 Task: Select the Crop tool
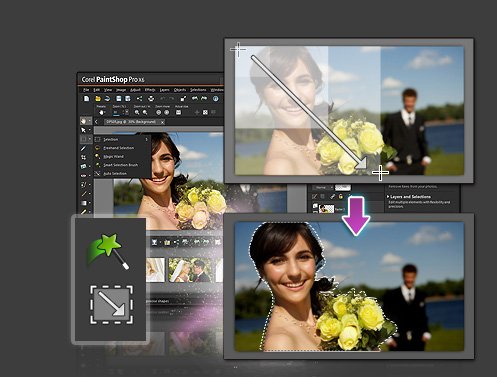83,157
